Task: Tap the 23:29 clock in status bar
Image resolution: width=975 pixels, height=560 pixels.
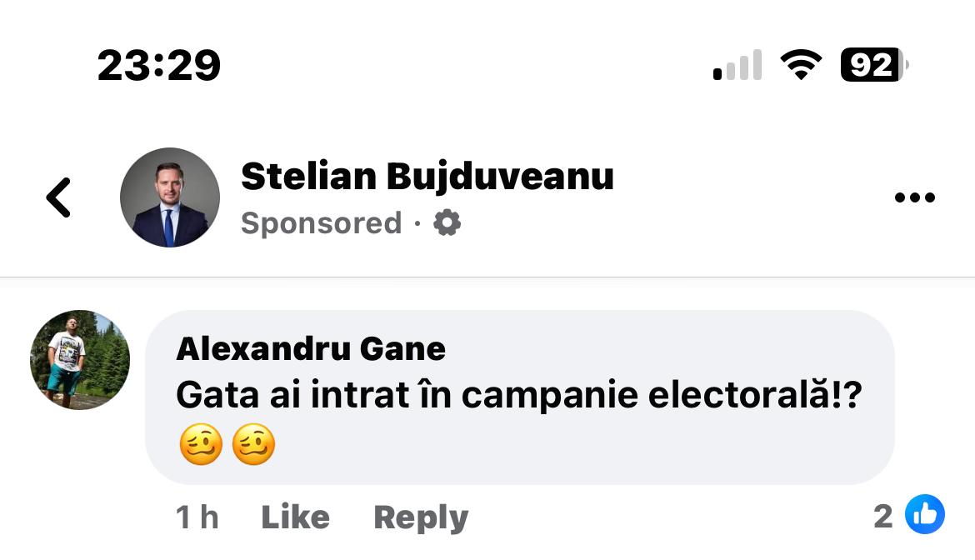Action: pos(158,65)
